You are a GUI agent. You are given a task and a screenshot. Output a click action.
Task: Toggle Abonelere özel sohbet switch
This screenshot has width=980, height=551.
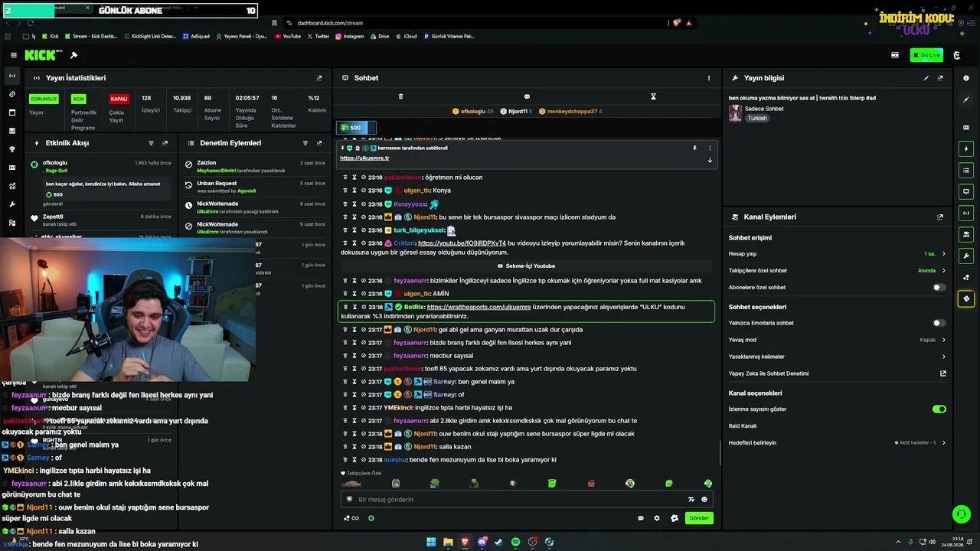click(x=939, y=288)
